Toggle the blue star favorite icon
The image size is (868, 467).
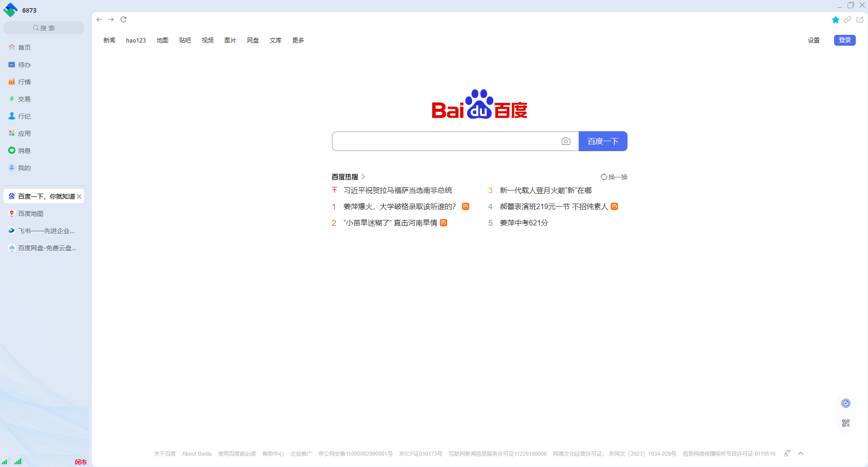[835, 19]
